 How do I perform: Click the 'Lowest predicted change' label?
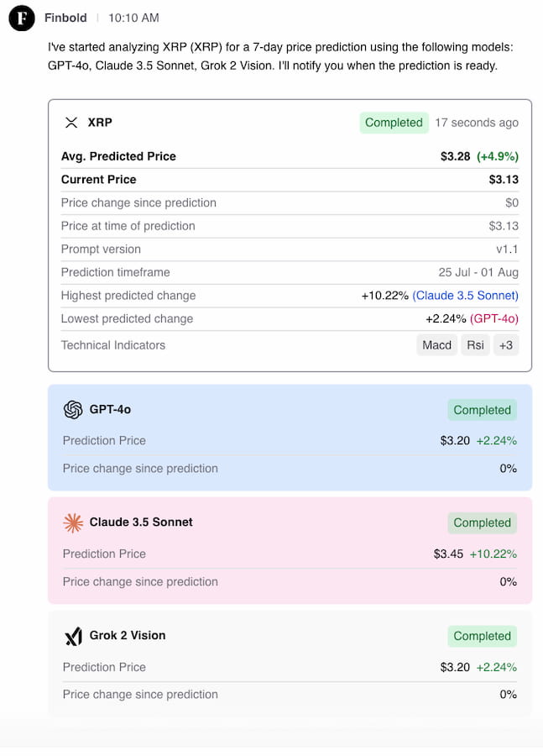point(127,318)
